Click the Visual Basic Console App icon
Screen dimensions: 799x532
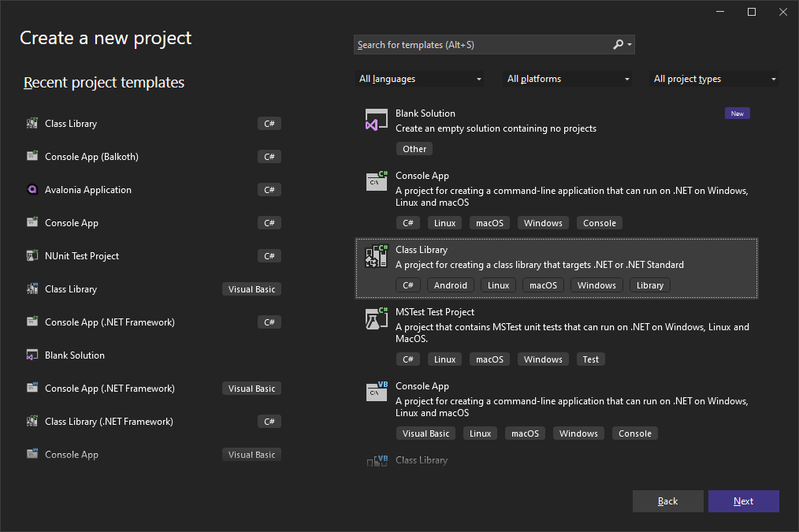[377, 392]
